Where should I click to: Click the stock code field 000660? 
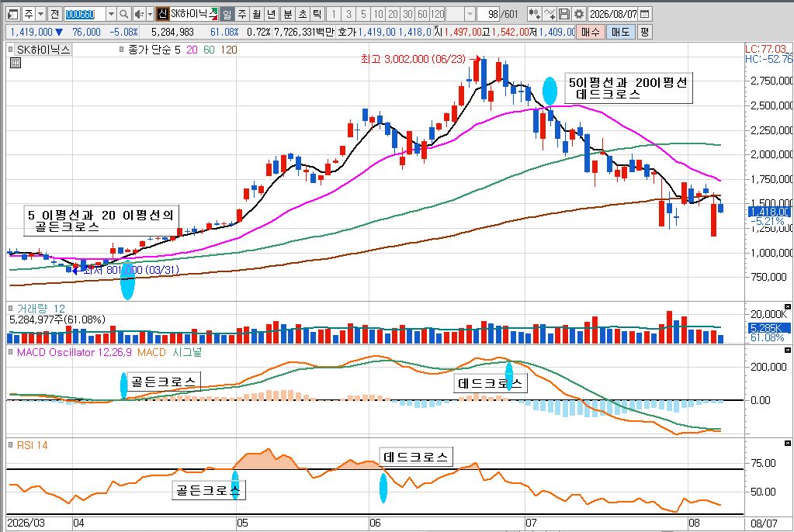tap(85, 14)
